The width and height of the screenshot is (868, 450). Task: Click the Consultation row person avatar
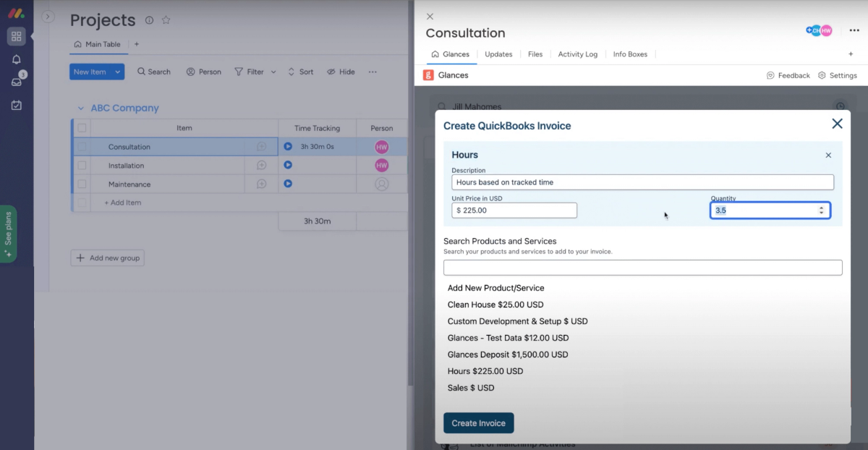point(382,147)
